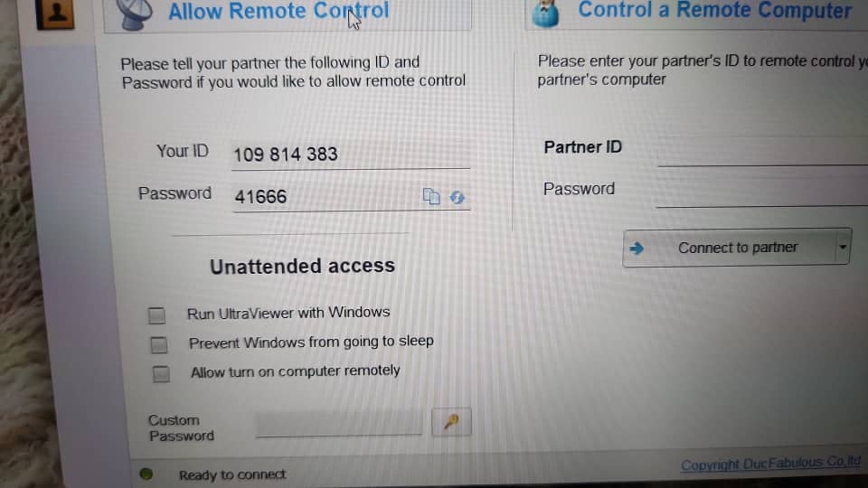Viewport: 868px width, 488px height.
Task: Click the satellite dish Allow Remote Control icon
Action: (134, 14)
